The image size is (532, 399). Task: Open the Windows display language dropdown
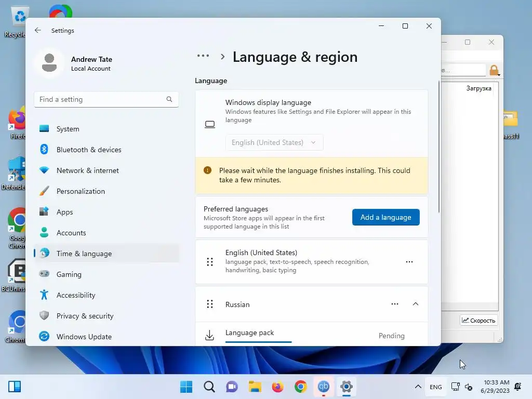click(x=274, y=142)
